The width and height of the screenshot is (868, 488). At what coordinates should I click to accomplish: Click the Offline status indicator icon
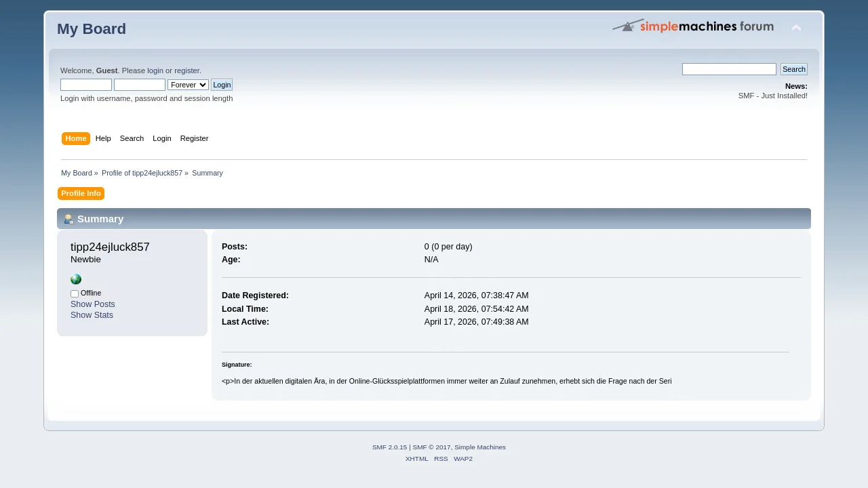point(75,293)
